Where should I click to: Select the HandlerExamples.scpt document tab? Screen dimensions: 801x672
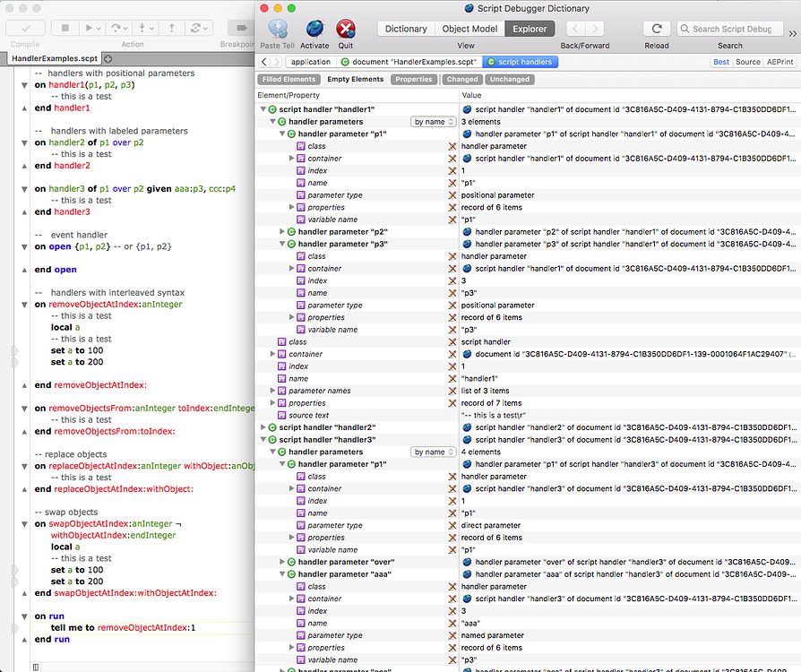(56, 56)
